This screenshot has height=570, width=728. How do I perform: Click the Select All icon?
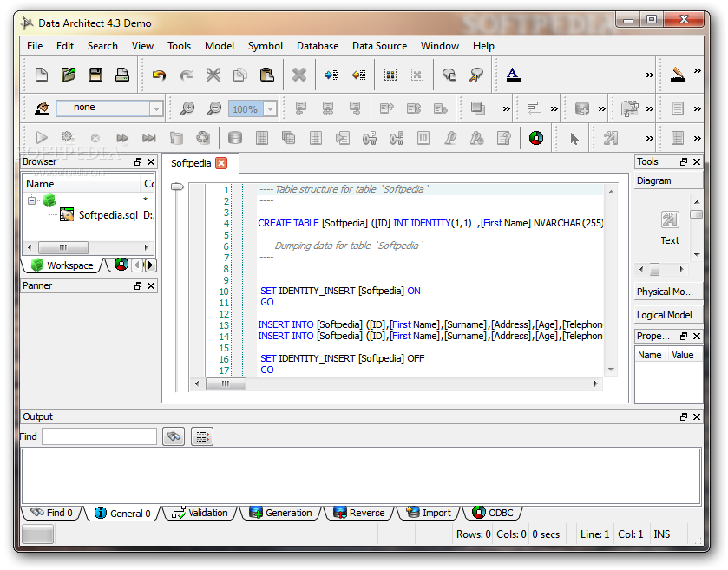pos(390,75)
